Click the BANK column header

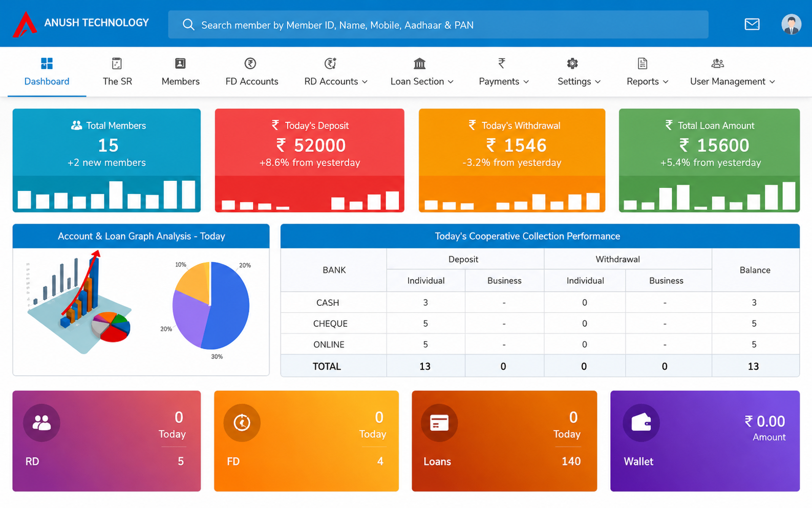(334, 270)
